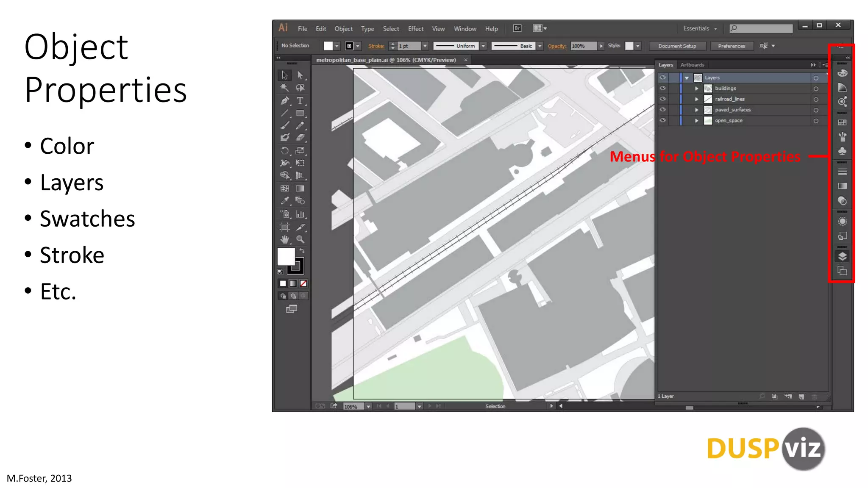Open the Effect menu
The width and height of the screenshot is (868, 488).
(415, 29)
